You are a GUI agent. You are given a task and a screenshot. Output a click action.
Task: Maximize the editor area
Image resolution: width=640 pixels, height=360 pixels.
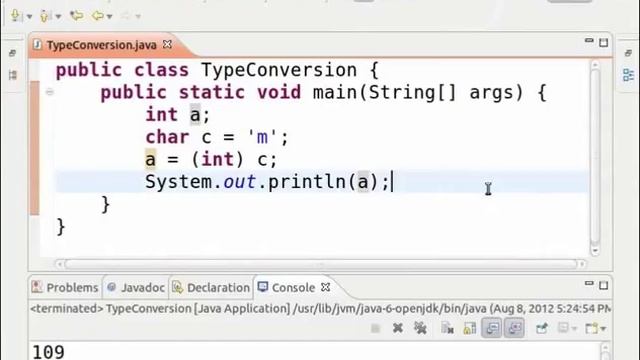pos(603,42)
